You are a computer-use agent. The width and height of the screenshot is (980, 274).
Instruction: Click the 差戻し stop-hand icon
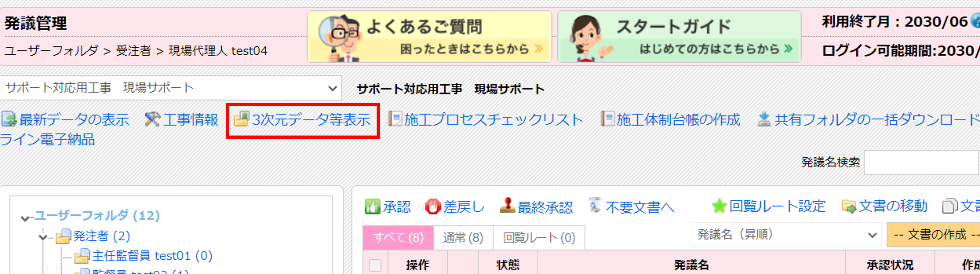click(432, 207)
